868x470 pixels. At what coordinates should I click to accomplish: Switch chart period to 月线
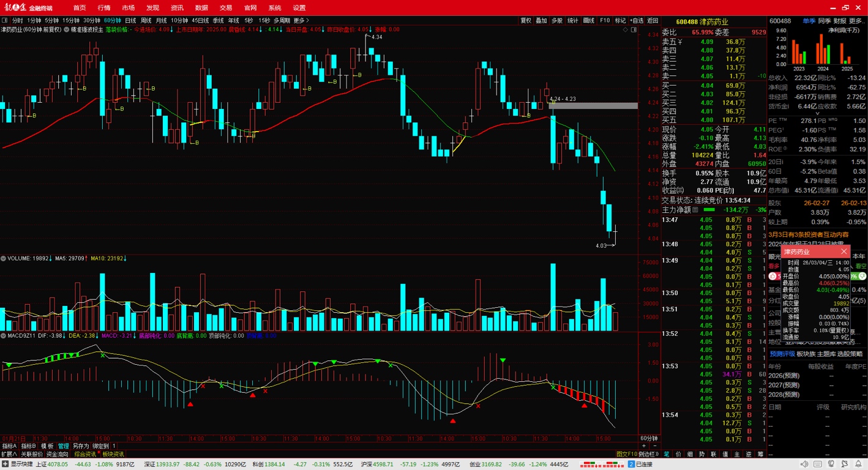pos(161,20)
